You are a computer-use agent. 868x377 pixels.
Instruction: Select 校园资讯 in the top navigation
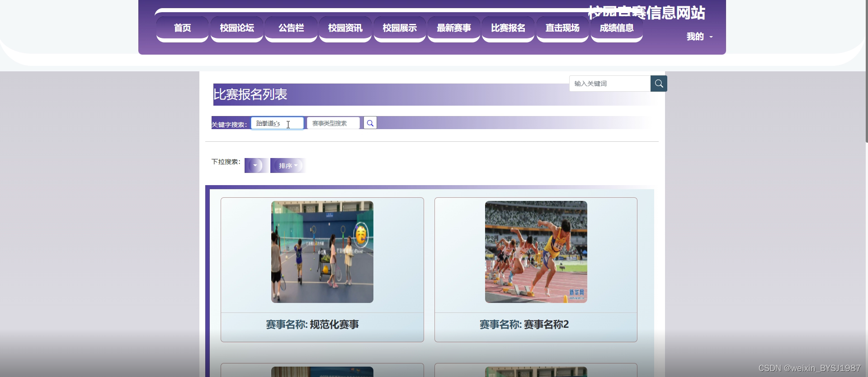pyautogui.click(x=345, y=28)
